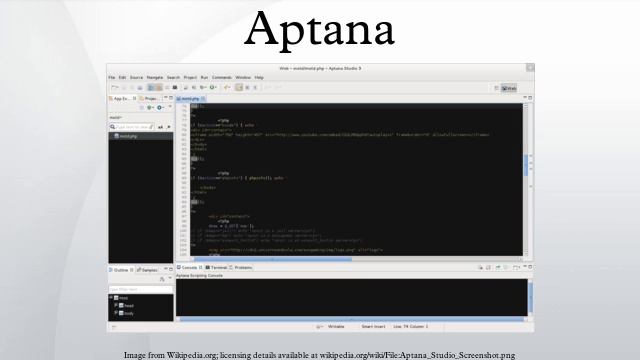
Task: Switch to the Samples tab
Action: pyautogui.click(x=148, y=270)
